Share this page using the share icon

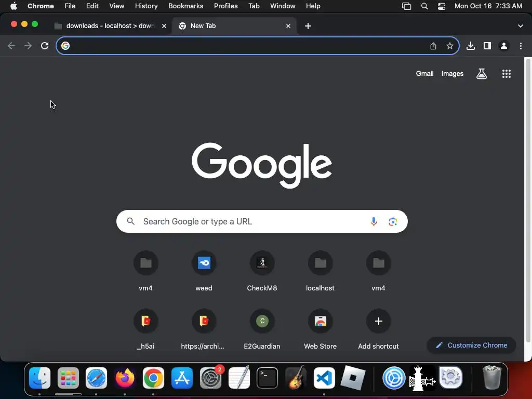point(433,46)
